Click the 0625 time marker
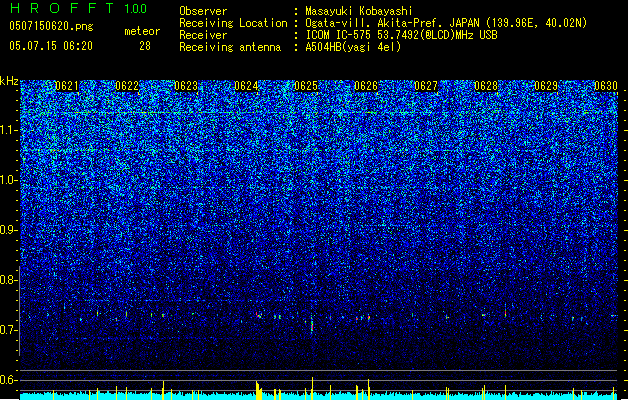Screen dimensions: 629x400 [306, 86]
